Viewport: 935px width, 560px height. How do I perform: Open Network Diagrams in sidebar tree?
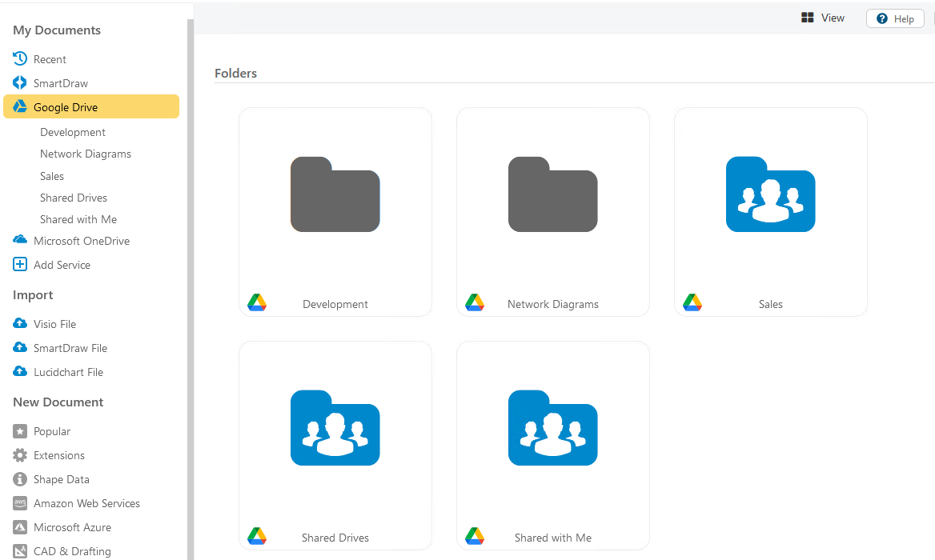pyautogui.click(x=86, y=154)
